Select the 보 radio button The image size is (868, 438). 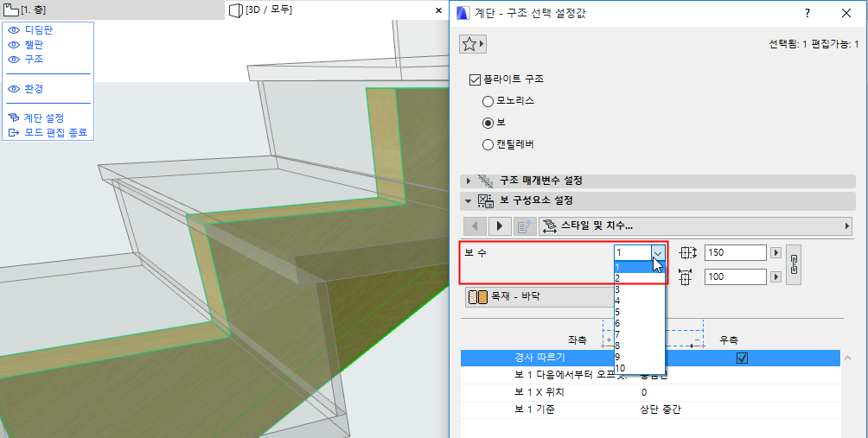pyautogui.click(x=488, y=123)
